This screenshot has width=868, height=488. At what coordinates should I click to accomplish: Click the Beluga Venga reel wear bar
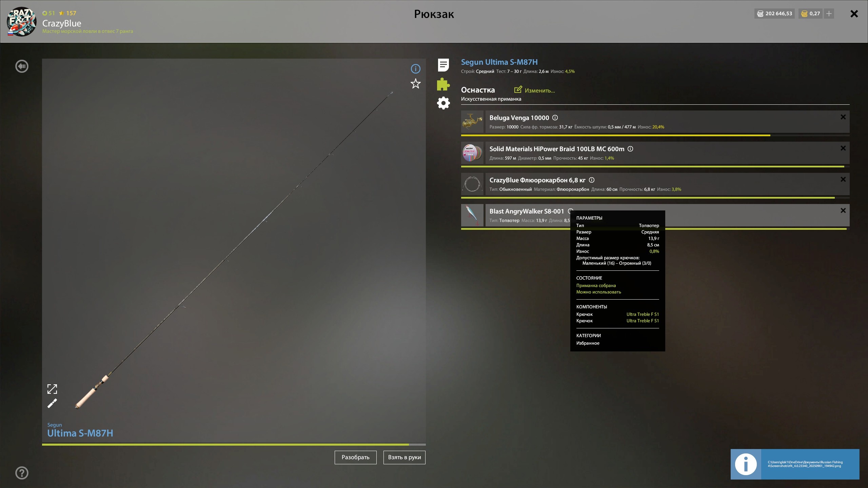coord(655,135)
